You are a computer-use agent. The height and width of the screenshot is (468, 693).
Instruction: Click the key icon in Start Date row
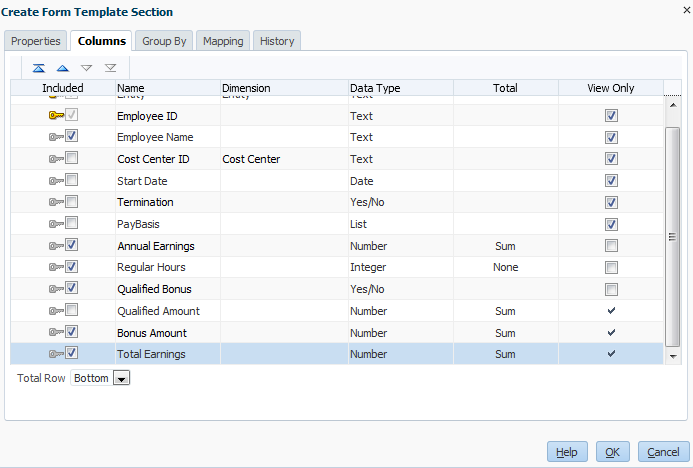tap(55, 181)
